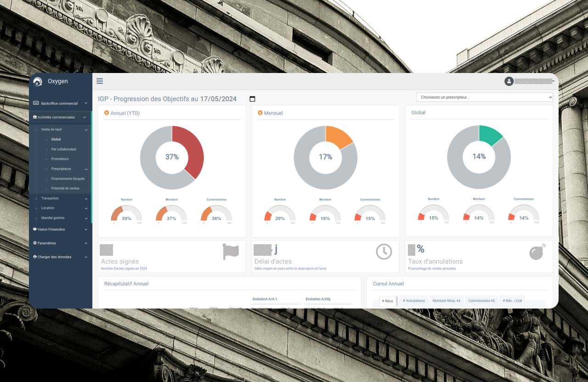Screen dimensions: 588x382
Task: Click the flag icon in Actes signés
Action: coord(231,252)
